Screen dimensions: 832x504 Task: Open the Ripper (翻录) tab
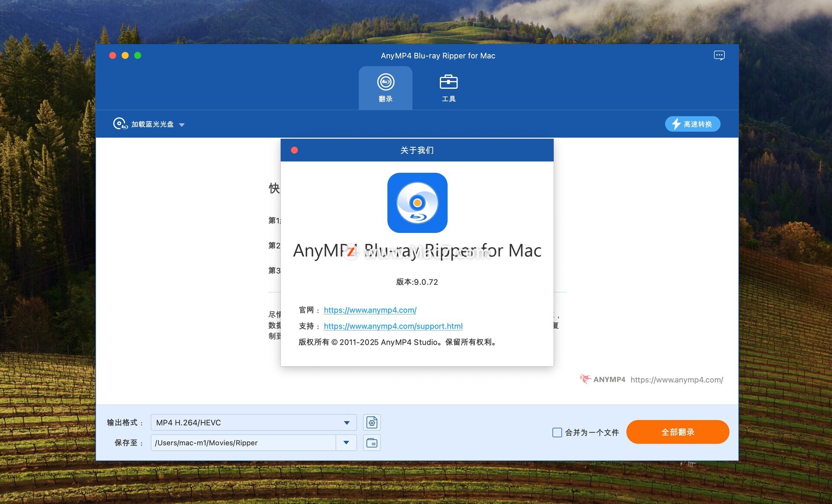click(385, 88)
